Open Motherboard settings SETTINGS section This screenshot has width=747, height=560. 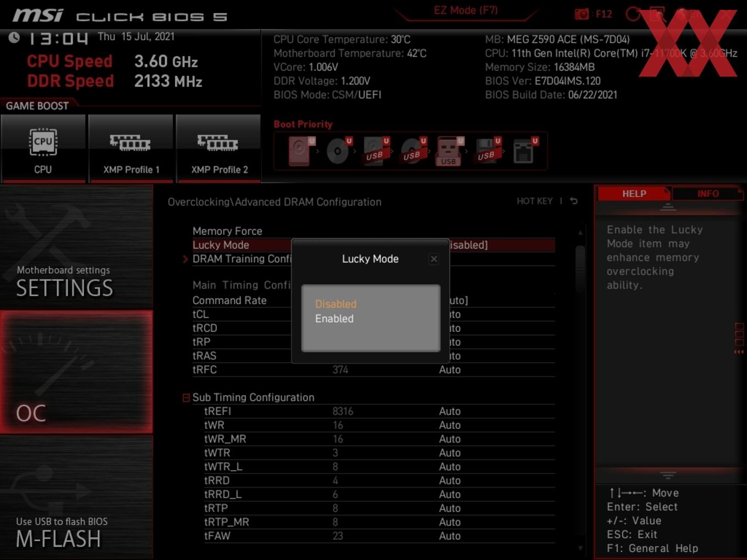[x=76, y=247]
